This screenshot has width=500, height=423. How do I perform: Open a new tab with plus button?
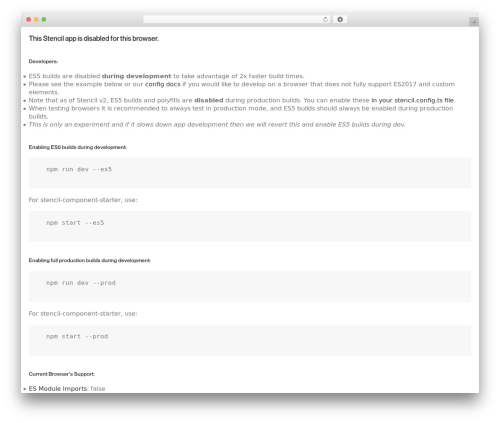[x=474, y=22]
